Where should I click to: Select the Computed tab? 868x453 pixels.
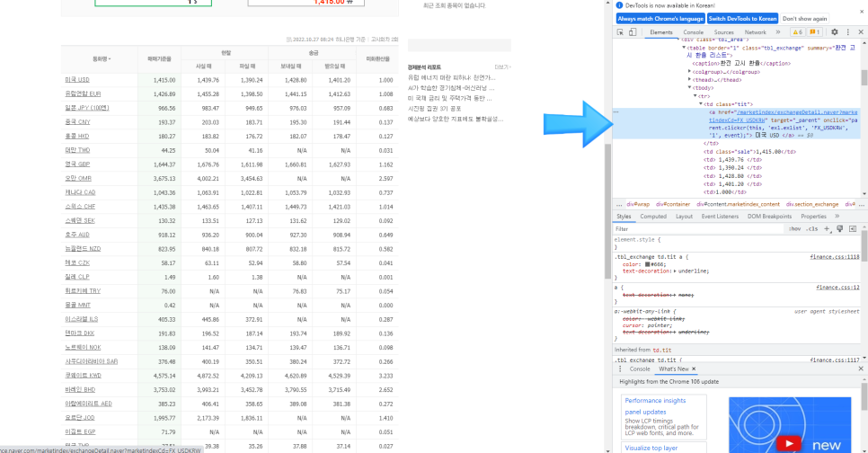pos(653,217)
